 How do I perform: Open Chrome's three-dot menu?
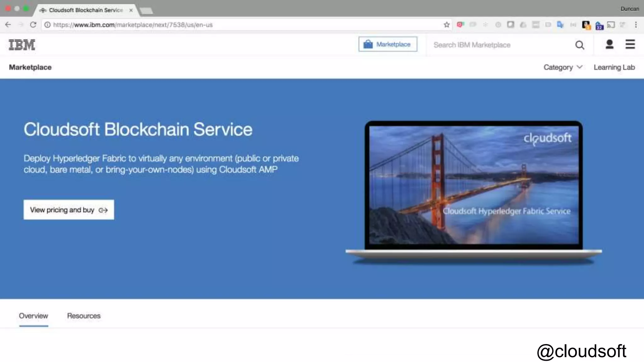(636, 25)
